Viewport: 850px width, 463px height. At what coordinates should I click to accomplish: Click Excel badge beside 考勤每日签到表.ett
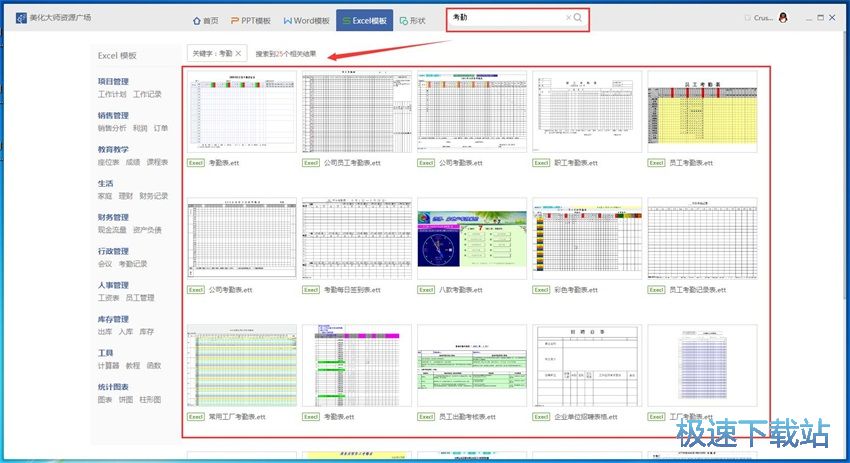point(311,290)
